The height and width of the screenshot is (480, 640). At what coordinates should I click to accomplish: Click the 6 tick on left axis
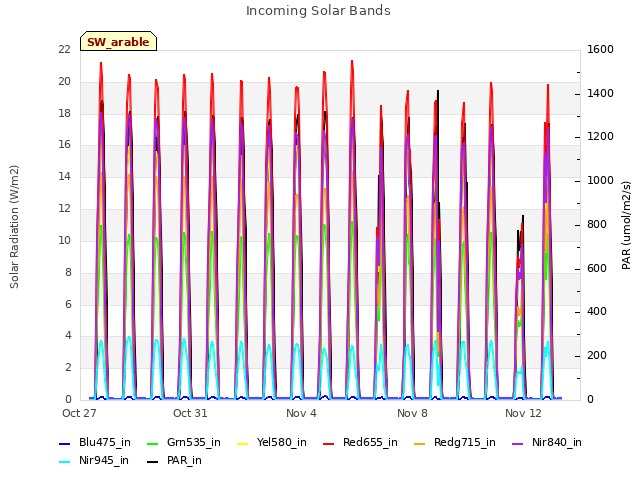tap(68, 304)
